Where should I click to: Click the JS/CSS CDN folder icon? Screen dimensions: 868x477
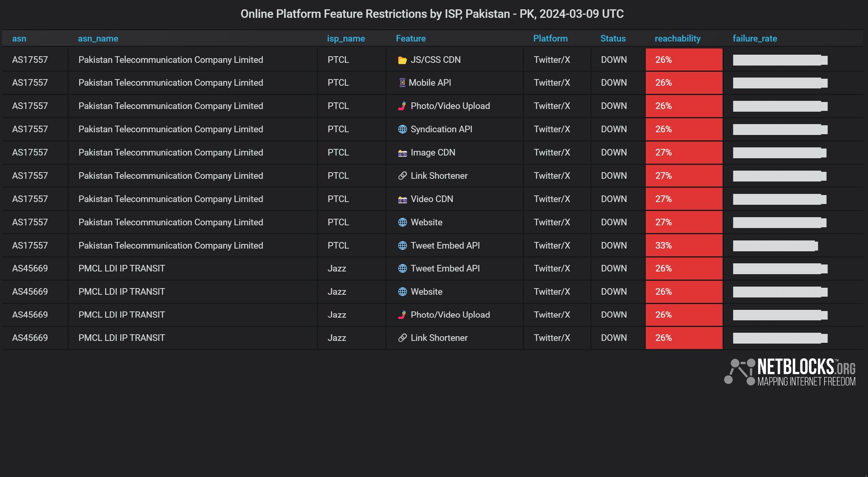[x=402, y=60]
